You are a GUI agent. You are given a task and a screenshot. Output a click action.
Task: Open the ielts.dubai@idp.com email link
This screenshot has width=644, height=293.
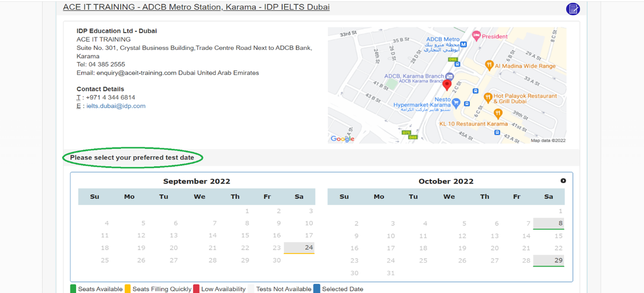116,106
